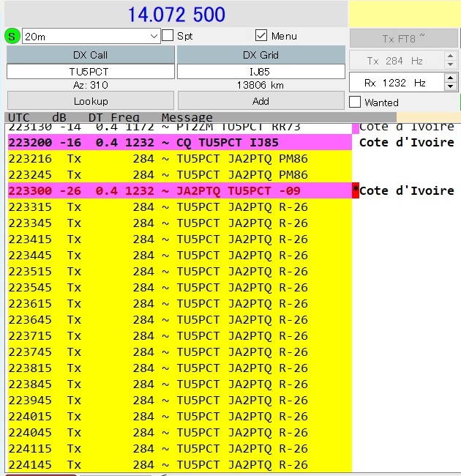Click the DX Grid header button
461x476 pixels.
tap(261, 55)
